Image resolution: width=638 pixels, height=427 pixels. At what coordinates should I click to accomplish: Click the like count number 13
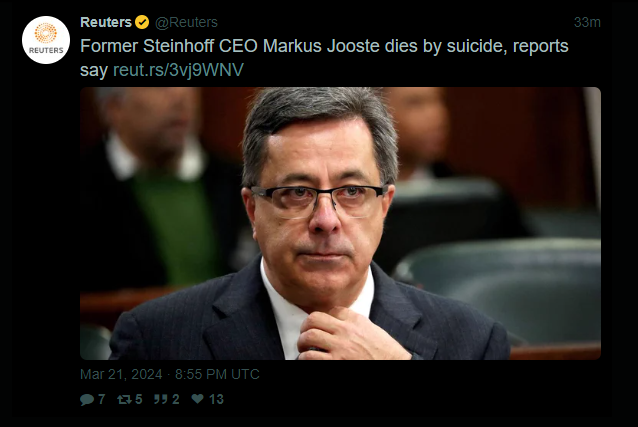pos(216,399)
